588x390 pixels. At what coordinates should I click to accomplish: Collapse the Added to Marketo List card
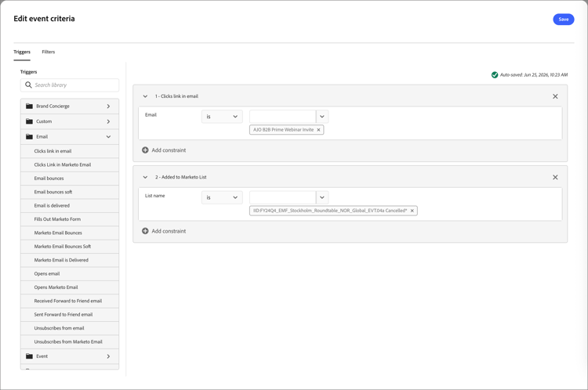[x=145, y=177]
